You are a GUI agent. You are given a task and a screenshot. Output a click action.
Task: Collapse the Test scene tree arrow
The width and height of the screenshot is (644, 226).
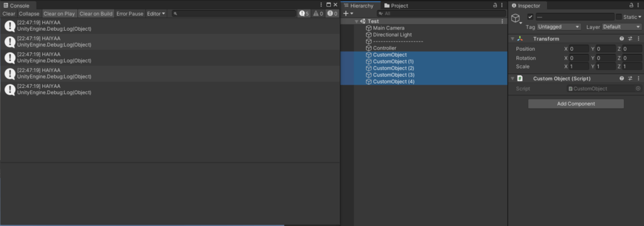tap(357, 21)
